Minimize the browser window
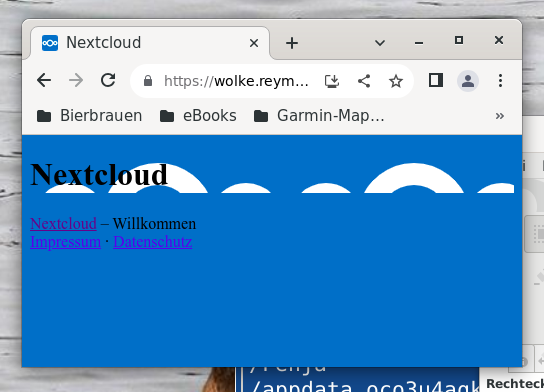Image resolution: width=544 pixels, height=392 pixels. point(419,43)
